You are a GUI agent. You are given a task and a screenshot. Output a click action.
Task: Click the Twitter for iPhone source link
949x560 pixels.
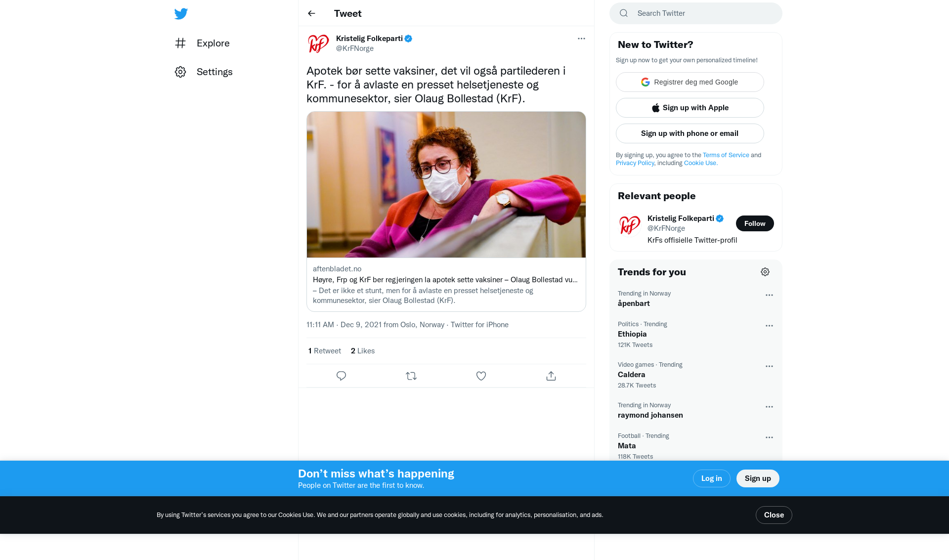point(479,325)
